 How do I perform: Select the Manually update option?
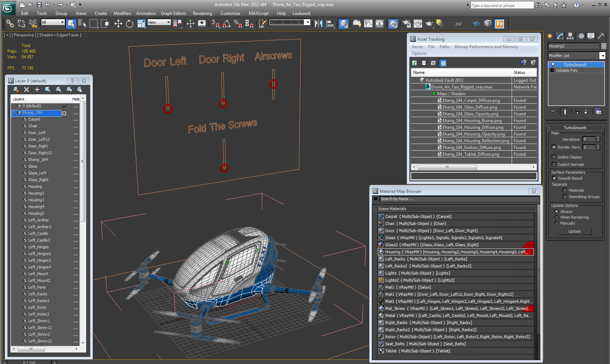click(556, 223)
